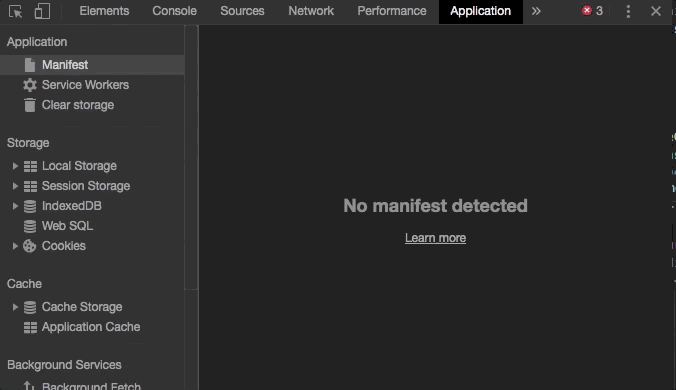The width and height of the screenshot is (676, 390).
Task: Select the Manifest entry
Action: (x=65, y=65)
